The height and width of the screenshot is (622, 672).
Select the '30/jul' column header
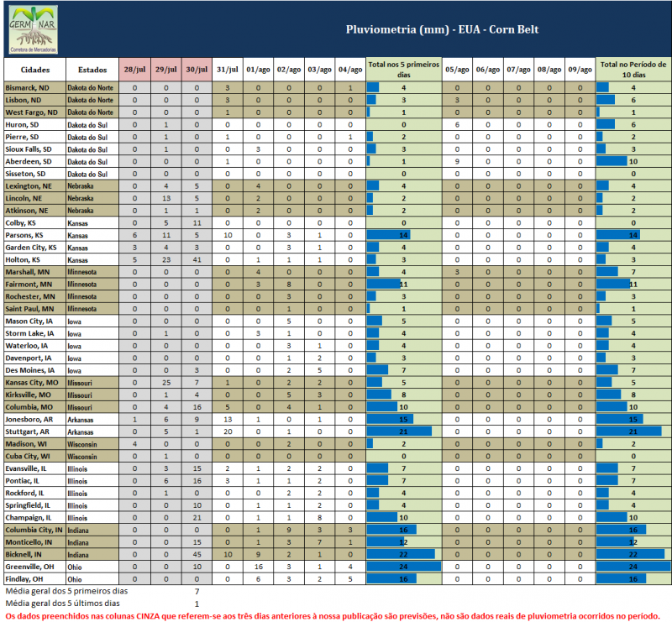(197, 70)
